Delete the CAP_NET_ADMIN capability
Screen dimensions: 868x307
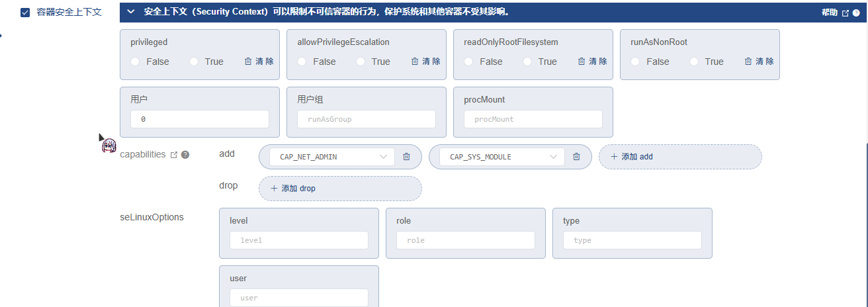[x=407, y=157]
